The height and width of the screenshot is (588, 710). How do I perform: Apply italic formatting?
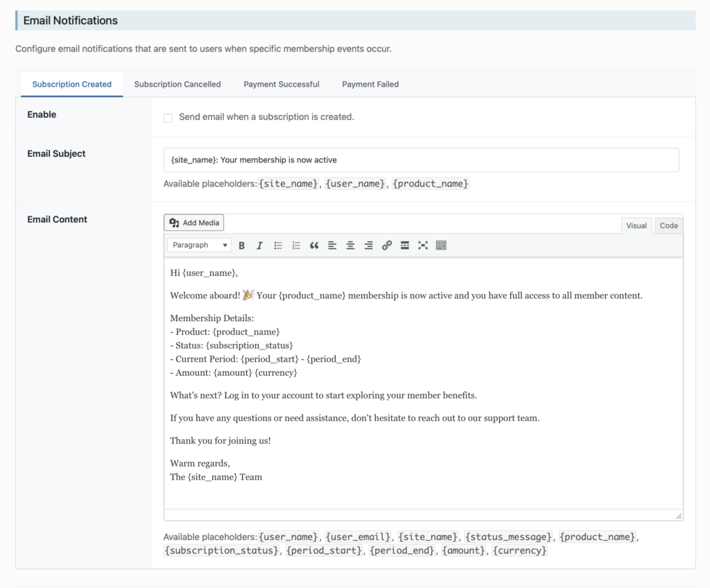259,245
